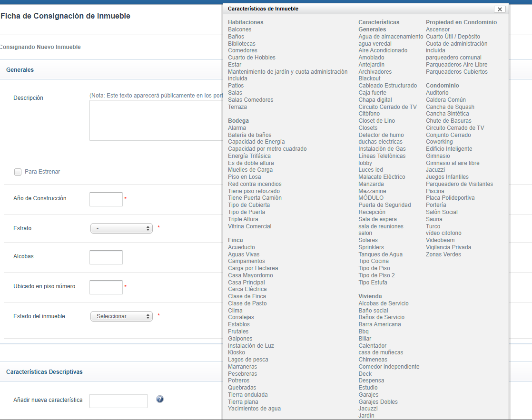Image resolution: width=532 pixels, height=420 pixels.
Task: Pick Red contra incendios feature
Action: (255, 184)
